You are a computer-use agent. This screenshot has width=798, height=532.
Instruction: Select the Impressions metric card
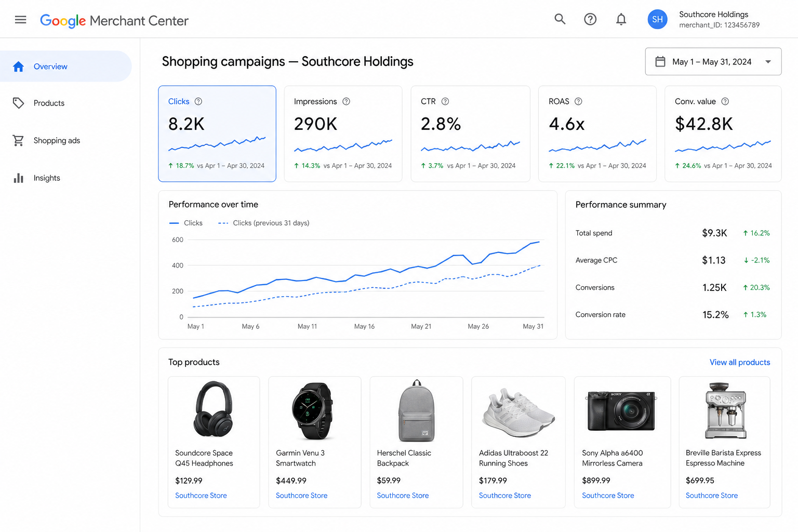point(343,134)
